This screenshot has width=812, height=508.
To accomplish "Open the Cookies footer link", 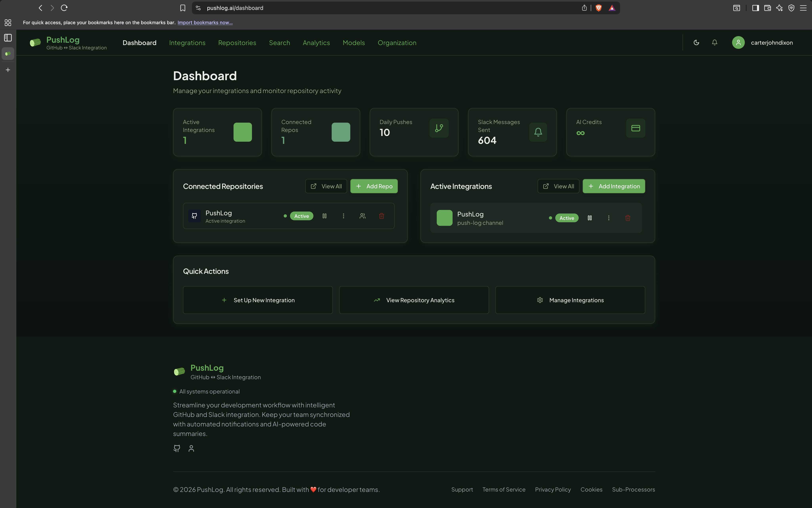I will pos(591,490).
